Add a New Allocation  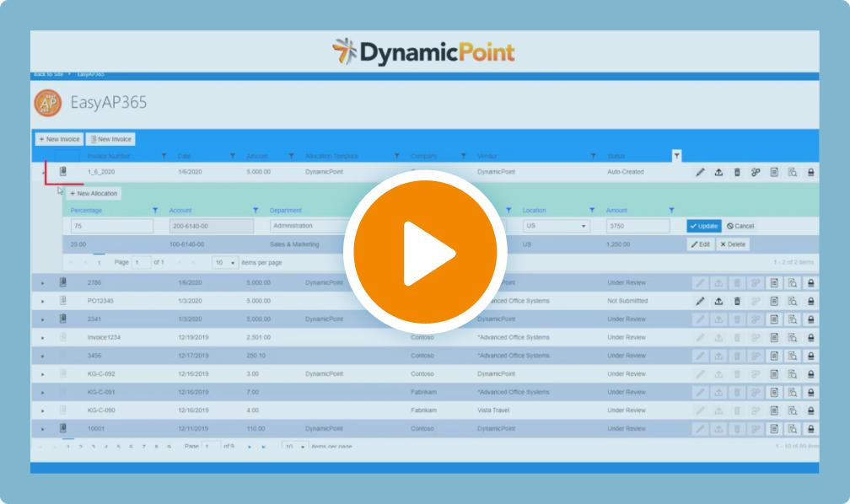click(94, 194)
